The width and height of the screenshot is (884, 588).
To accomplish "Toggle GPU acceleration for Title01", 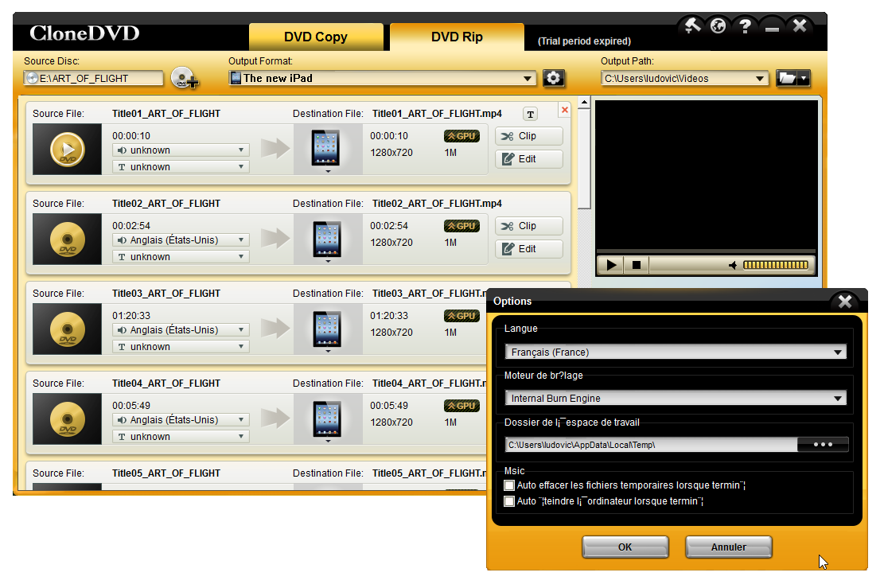I will (461, 136).
